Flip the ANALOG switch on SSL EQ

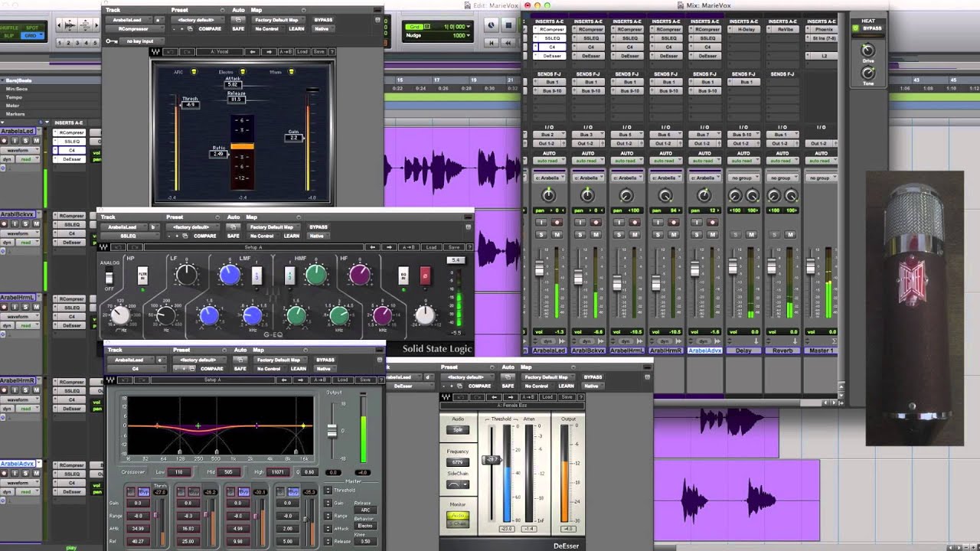[109, 277]
